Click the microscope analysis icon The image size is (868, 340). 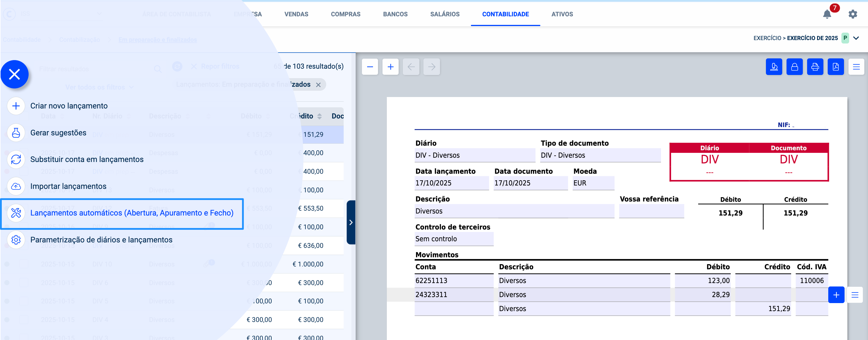[774, 67]
